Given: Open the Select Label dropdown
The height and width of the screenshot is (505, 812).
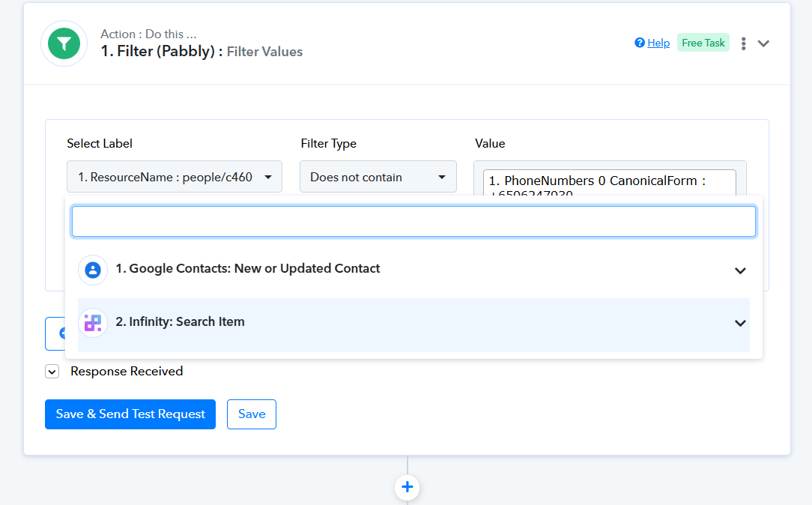Looking at the screenshot, I should tap(175, 177).
